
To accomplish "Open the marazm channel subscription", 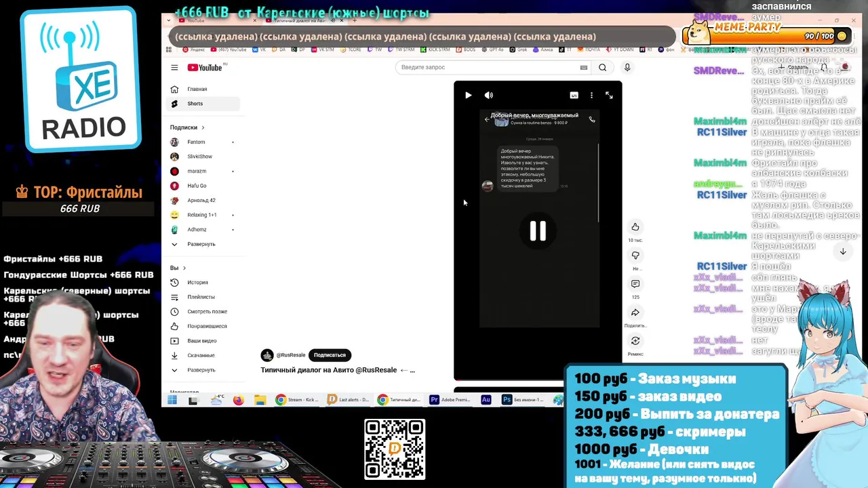I will point(204,171).
